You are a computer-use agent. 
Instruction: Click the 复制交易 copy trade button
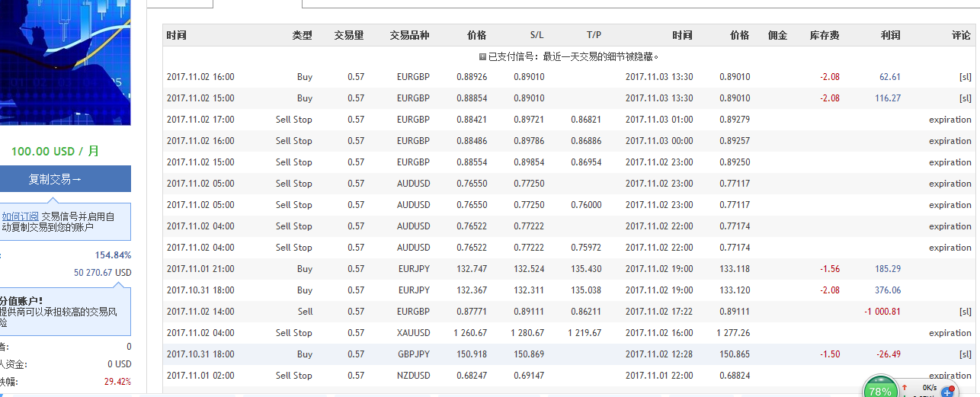(x=66, y=179)
